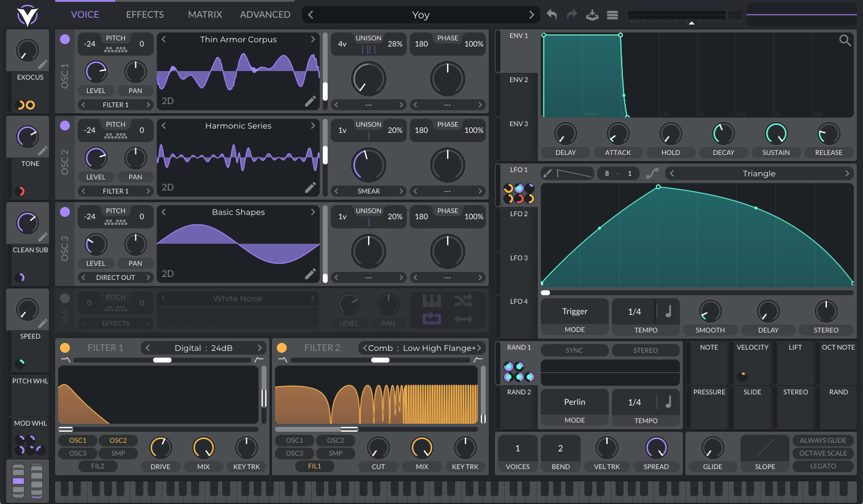Disable oscillator 3
863x504 pixels.
[x=65, y=212]
